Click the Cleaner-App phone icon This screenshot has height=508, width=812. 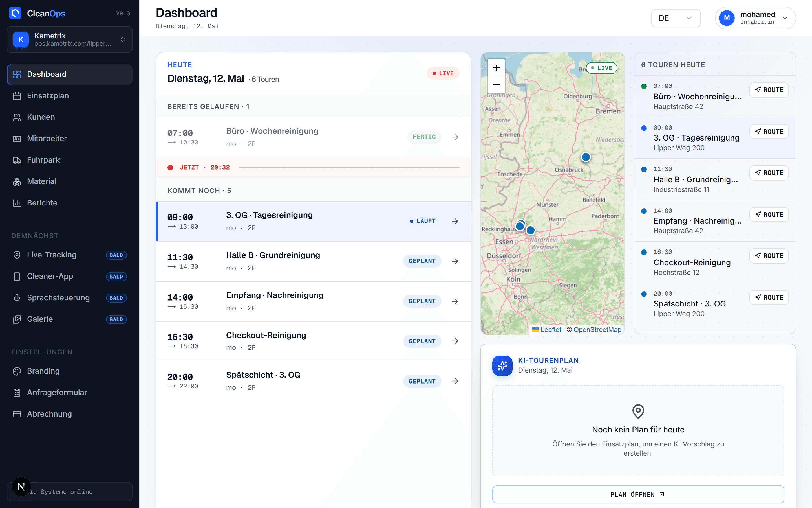click(17, 277)
